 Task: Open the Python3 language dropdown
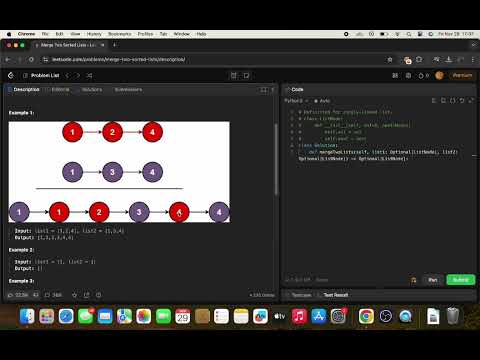click(296, 101)
